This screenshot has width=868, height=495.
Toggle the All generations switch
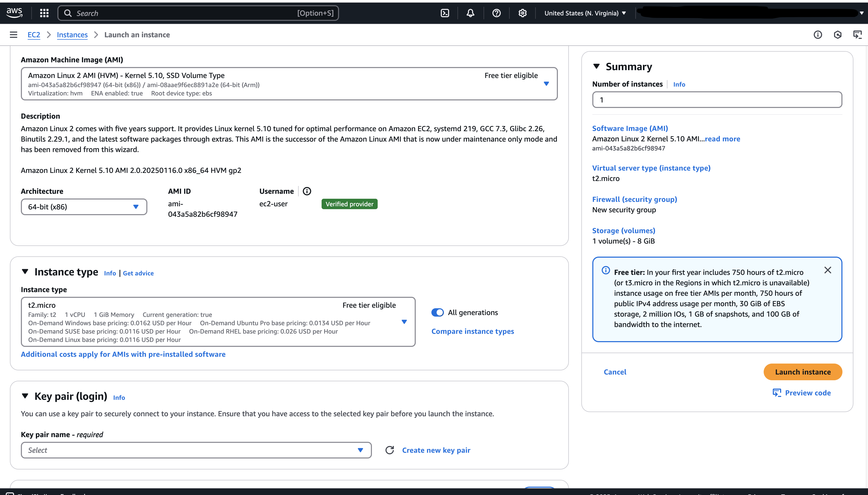click(438, 312)
